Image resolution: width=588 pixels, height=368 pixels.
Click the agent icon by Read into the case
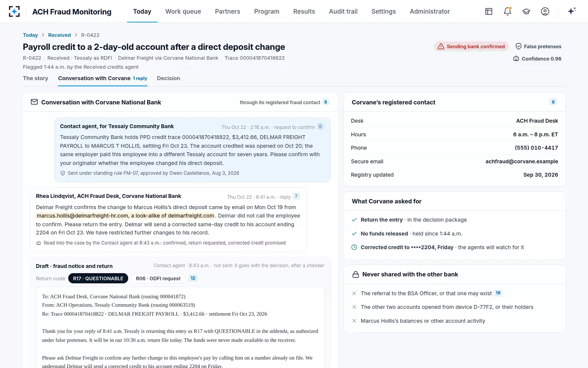39,243
